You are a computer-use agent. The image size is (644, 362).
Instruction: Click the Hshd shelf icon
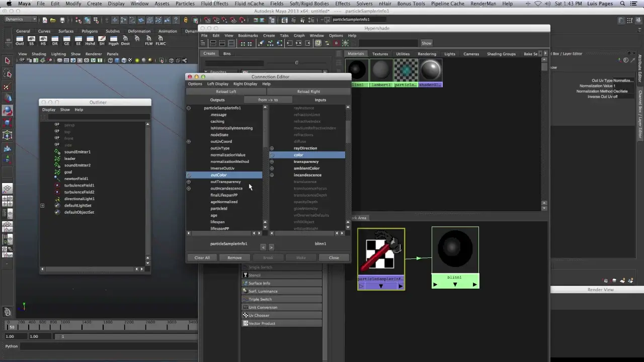click(90, 40)
